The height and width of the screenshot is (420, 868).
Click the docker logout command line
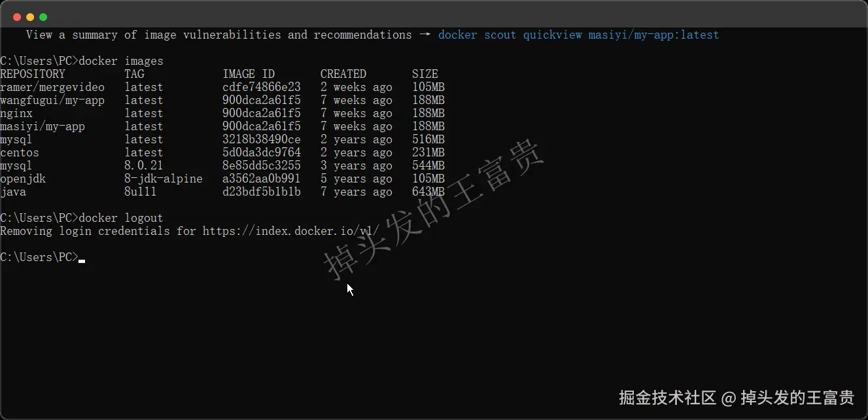click(82, 218)
